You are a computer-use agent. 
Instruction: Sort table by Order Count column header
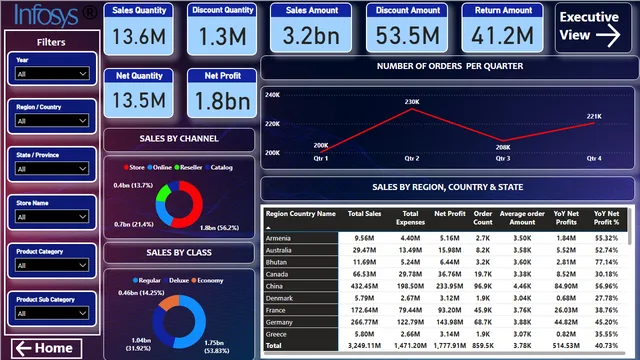[482, 218]
